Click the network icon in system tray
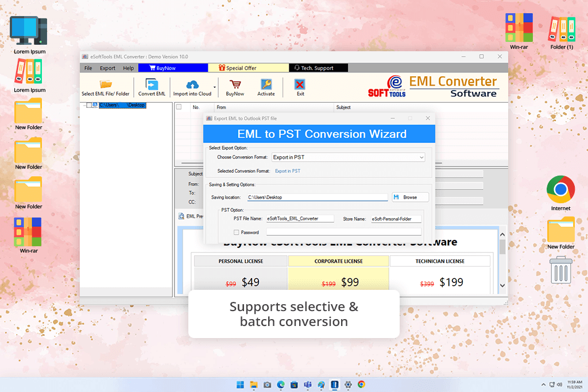588x392 pixels. point(552,385)
